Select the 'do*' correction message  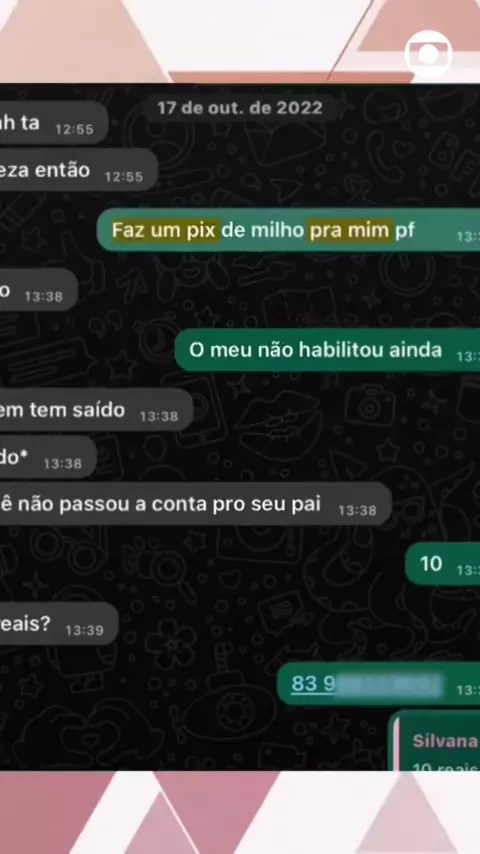[48, 458]
